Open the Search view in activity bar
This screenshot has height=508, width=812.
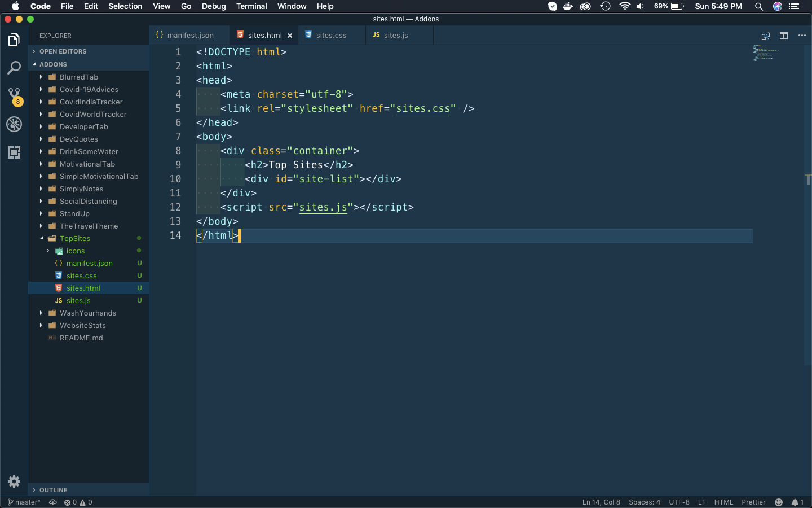point(14,68)
